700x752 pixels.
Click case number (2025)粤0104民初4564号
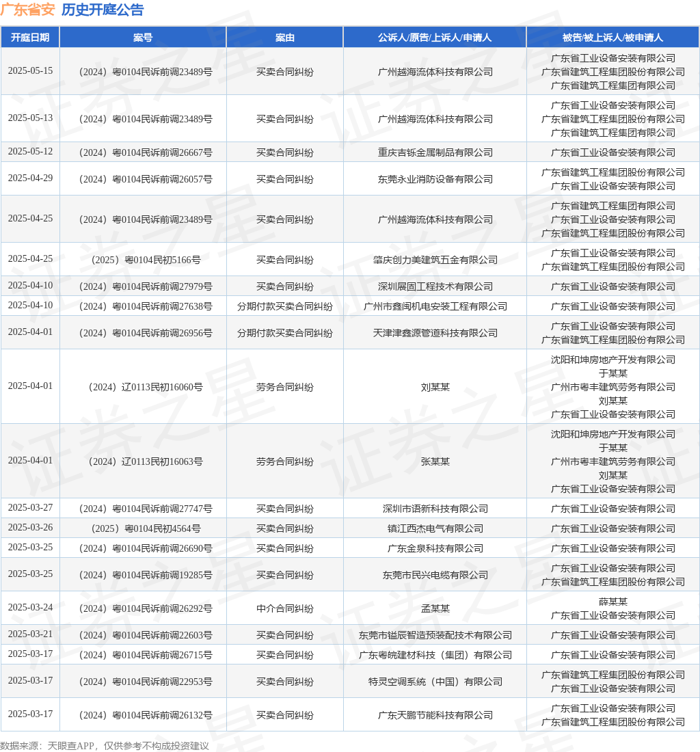tap(146, 529)
